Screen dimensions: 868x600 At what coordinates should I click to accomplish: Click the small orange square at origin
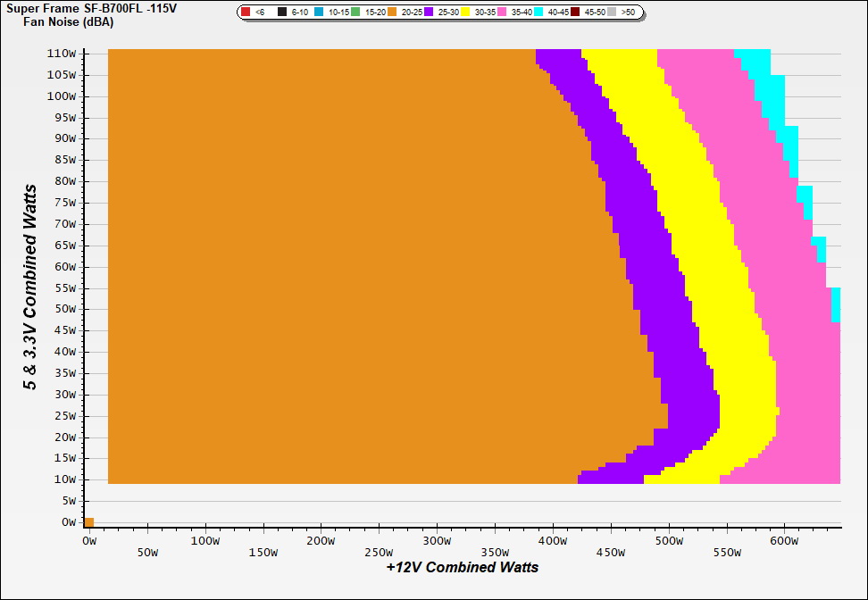(x=88, y=522)
